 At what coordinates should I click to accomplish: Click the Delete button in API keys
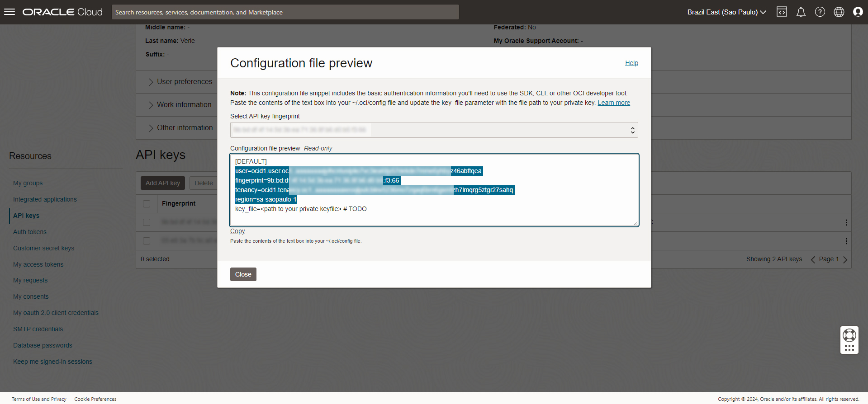click(x=204, y=183)
